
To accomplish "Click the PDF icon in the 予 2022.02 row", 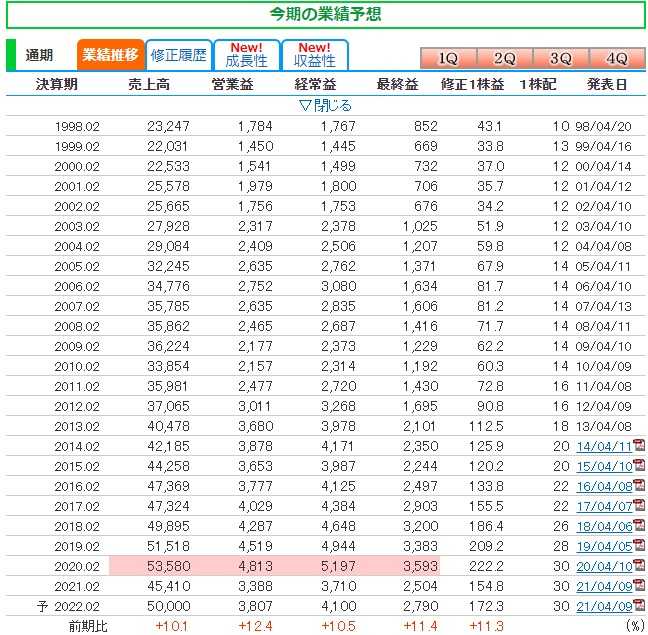I will [639, 606].
